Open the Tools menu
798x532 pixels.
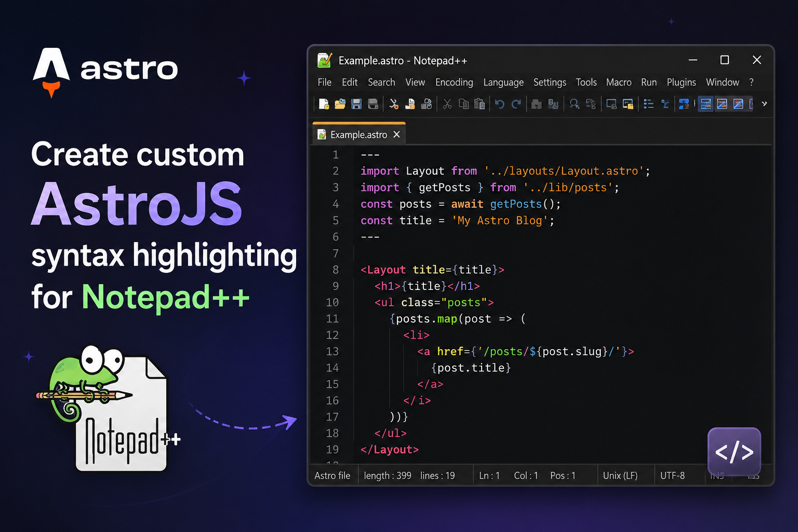[x=586, y=82]
